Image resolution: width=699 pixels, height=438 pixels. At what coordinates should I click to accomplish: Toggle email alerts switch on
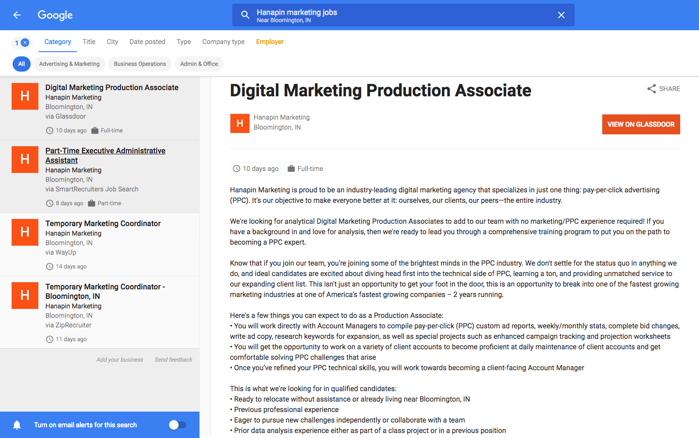point(177,425)
